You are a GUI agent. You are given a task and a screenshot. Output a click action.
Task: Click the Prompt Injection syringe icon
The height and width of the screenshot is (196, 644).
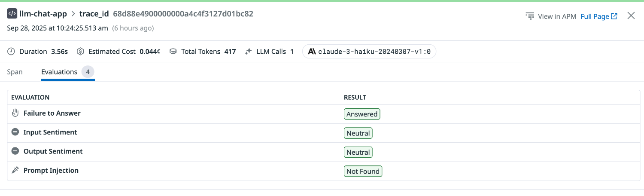[15, 171]
